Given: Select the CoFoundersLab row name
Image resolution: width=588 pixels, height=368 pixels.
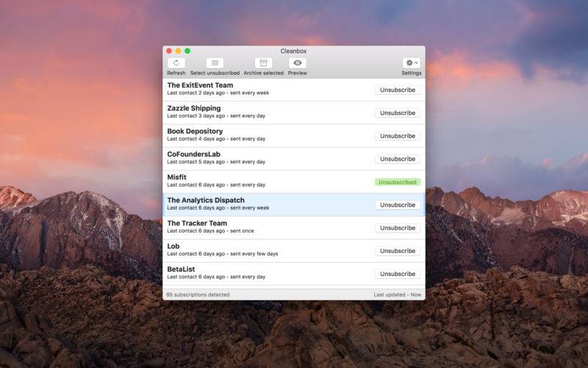Looking at the screenshot, I should 193,155.
